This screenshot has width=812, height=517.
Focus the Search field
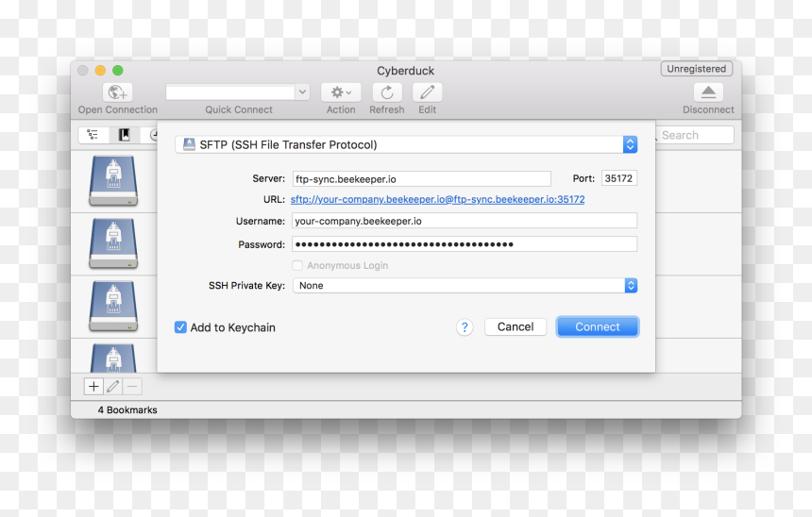tap(694, 135)
